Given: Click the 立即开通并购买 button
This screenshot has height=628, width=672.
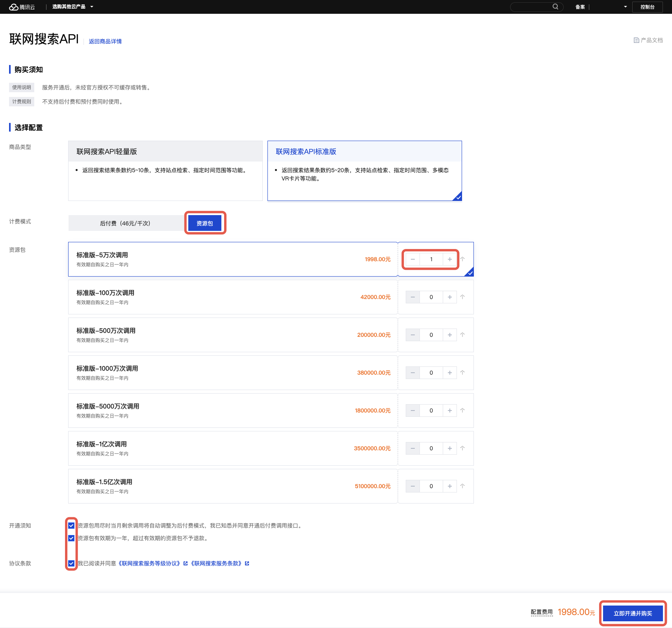Looking at the screenshot, I should tap(633, 613).
